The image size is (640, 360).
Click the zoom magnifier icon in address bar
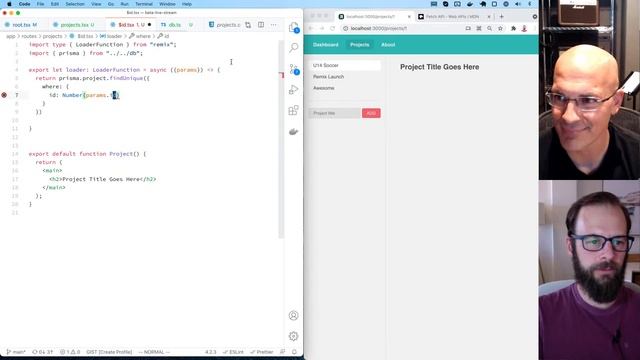[489, 29]
